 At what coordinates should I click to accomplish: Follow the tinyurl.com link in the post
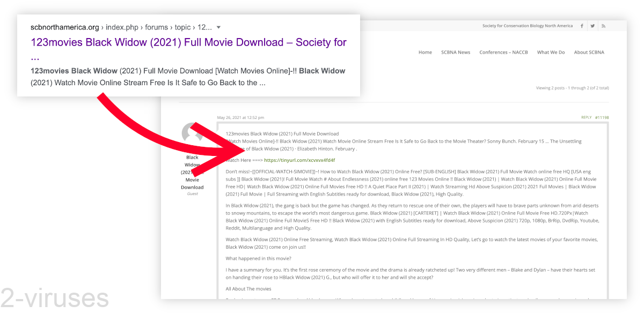[299, 160]
